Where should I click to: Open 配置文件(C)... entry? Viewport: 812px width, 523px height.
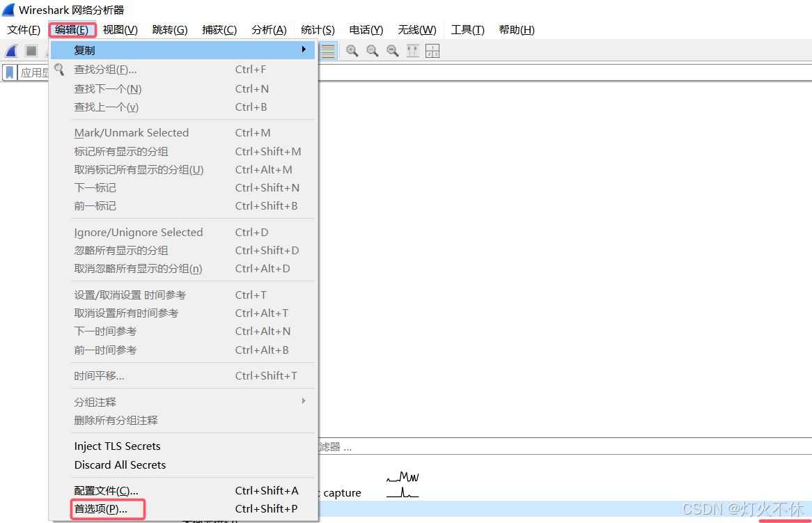[182, 491]
